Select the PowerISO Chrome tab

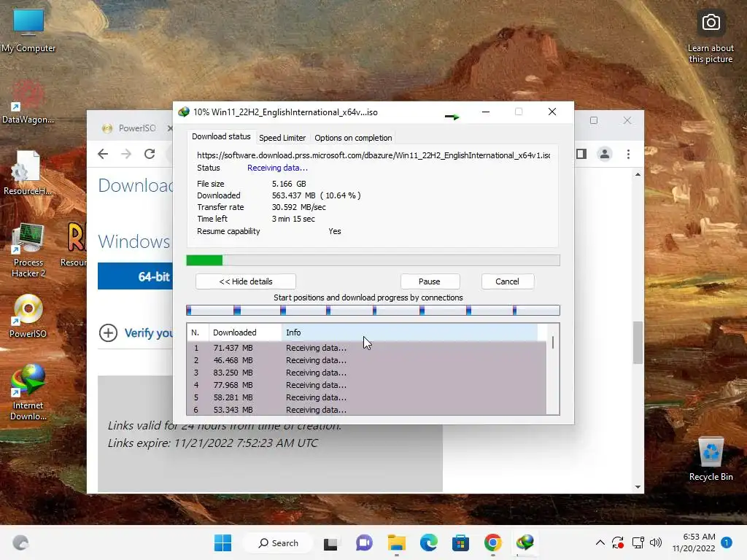coord(136,128)
